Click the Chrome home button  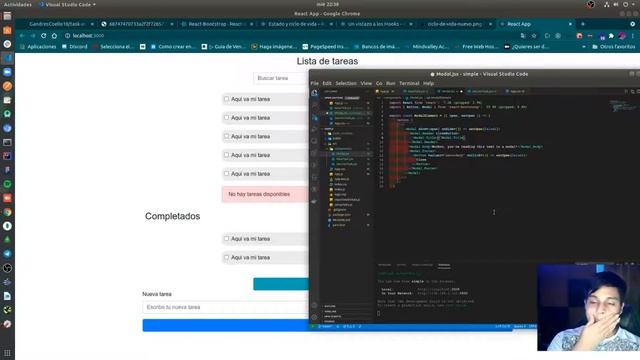pyautogui.click(x=54, y=36)
